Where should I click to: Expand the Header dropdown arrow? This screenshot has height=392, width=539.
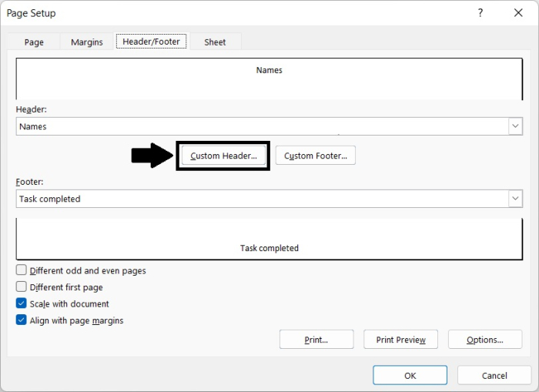515,126
